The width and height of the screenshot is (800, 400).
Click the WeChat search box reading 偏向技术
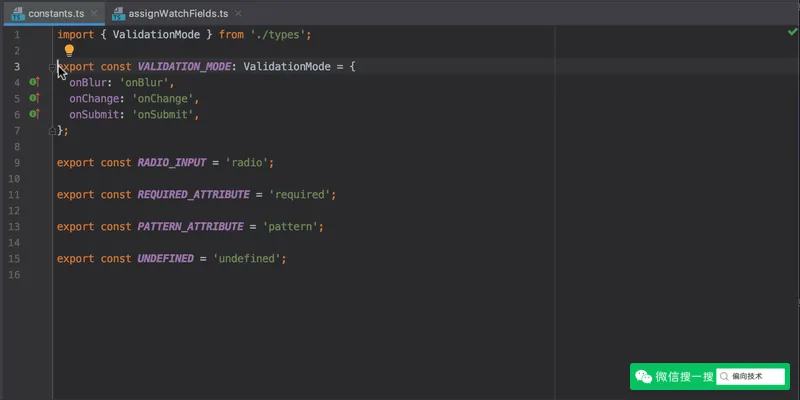[x=751, y=377]
